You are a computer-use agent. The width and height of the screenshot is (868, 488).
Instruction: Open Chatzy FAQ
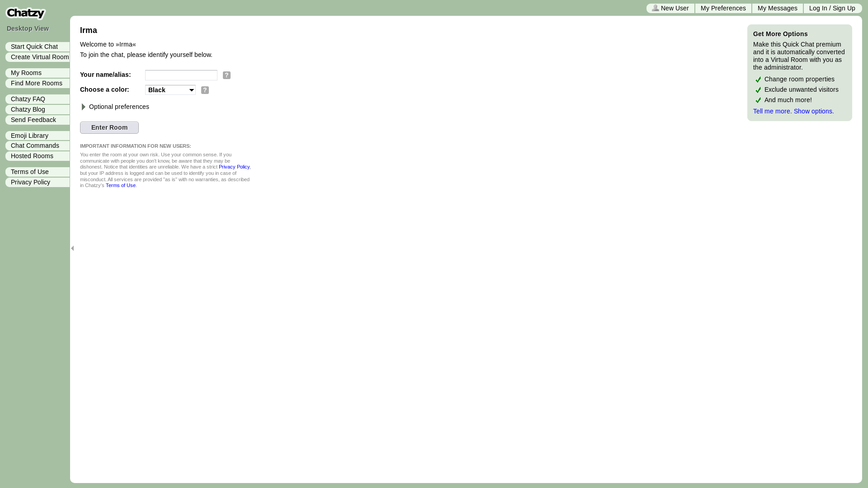point(38,99)
